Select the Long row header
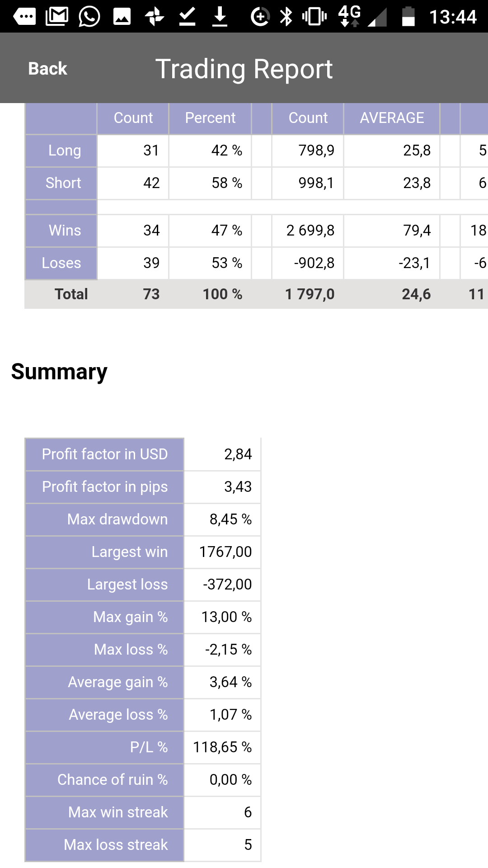 pos(61,151)
